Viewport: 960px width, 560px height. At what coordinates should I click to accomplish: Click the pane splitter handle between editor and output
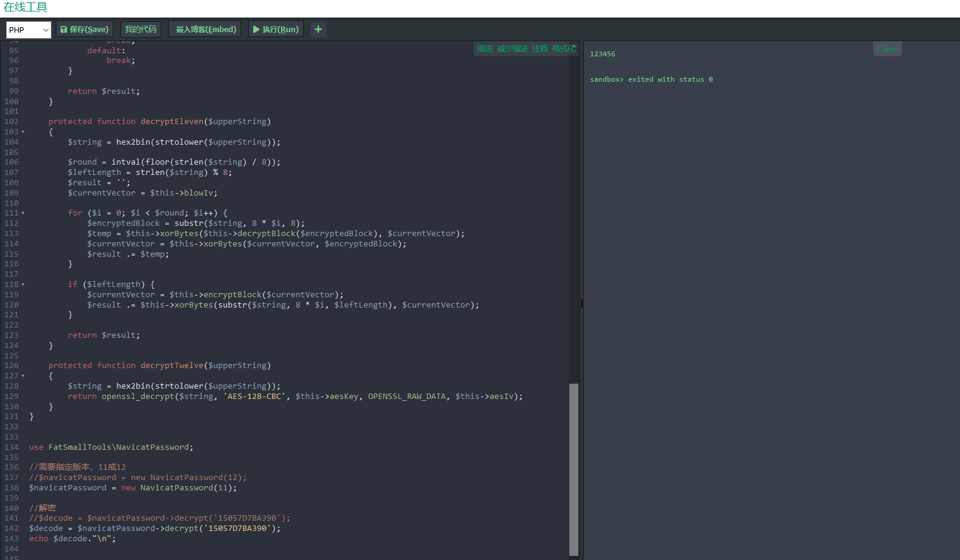click(581, 303)
